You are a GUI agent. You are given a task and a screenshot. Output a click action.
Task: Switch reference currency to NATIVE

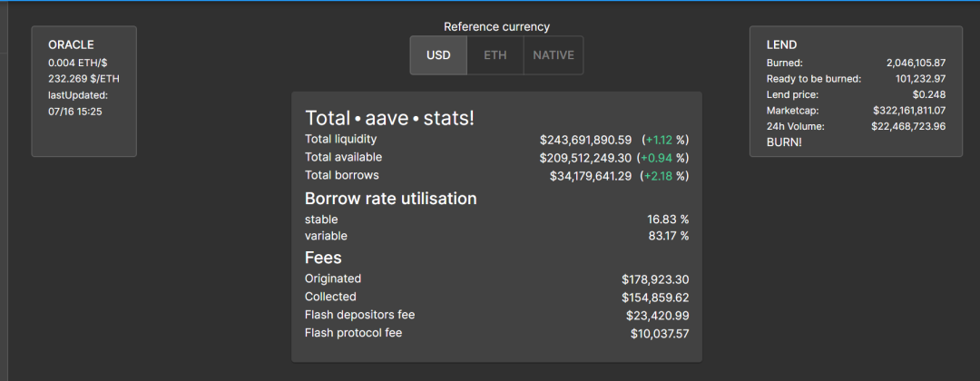point(554,55)
